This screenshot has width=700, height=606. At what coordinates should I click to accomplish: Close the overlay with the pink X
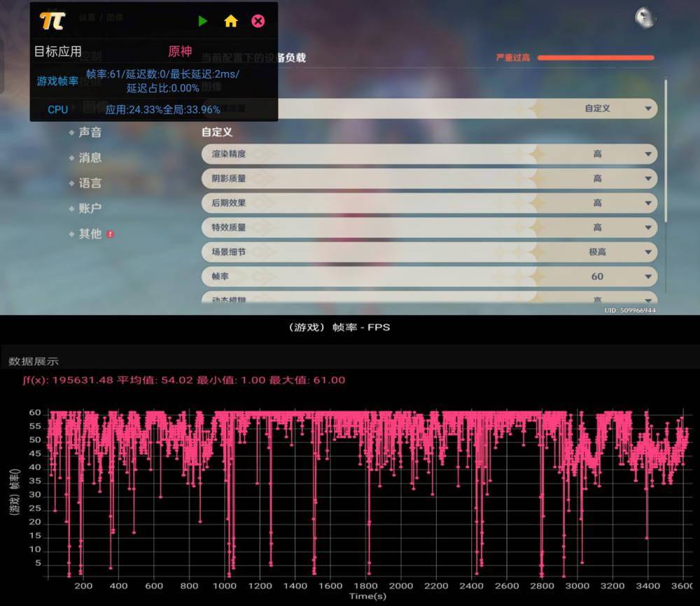click(258, 21)
